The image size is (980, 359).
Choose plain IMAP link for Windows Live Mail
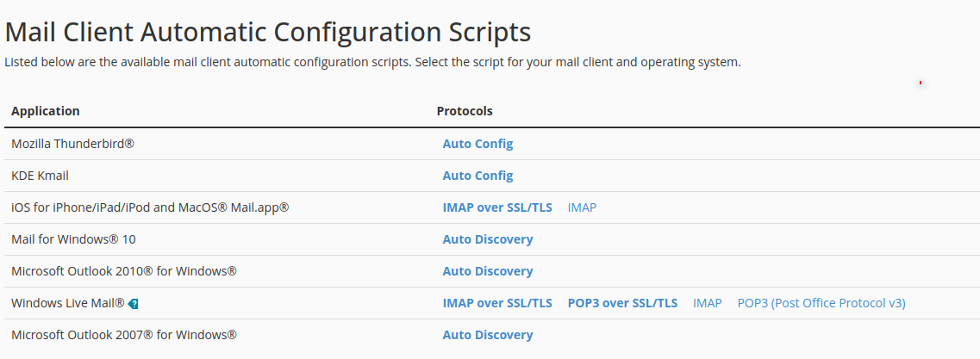[708, 303]
